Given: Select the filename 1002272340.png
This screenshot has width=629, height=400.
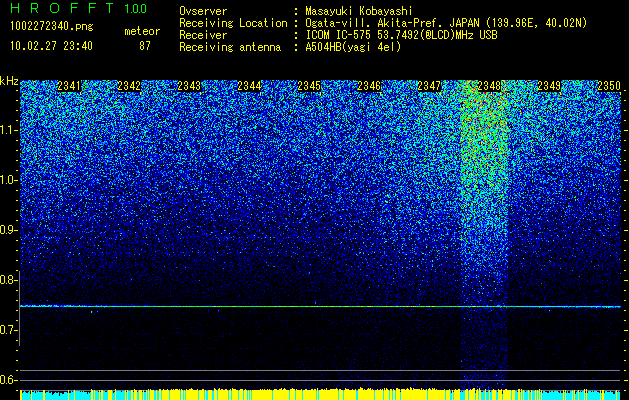Looking at the screenshot, I should (52, 27).
